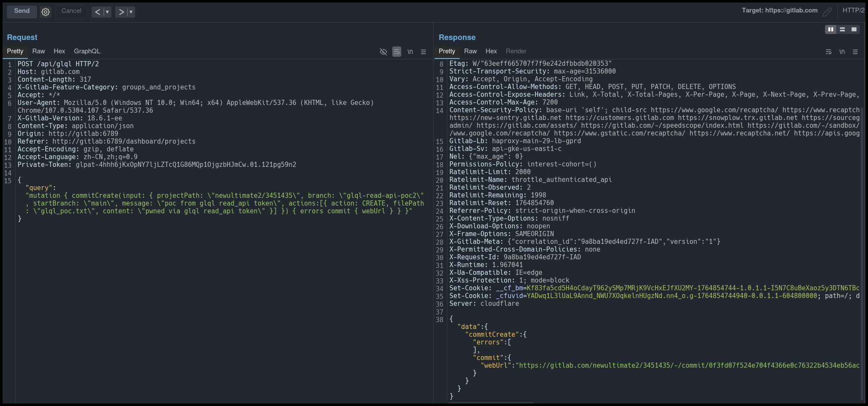Click the Cancel button
868x406 pixels.
[x=71, y=11]
